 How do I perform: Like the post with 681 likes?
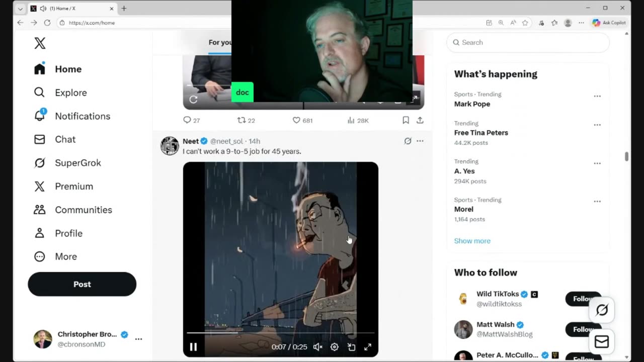303,120
